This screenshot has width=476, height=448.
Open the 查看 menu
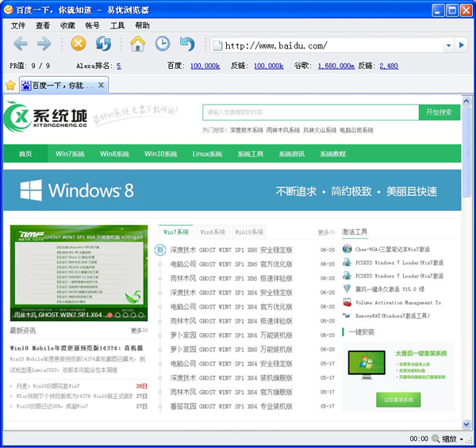click(43, 25)
